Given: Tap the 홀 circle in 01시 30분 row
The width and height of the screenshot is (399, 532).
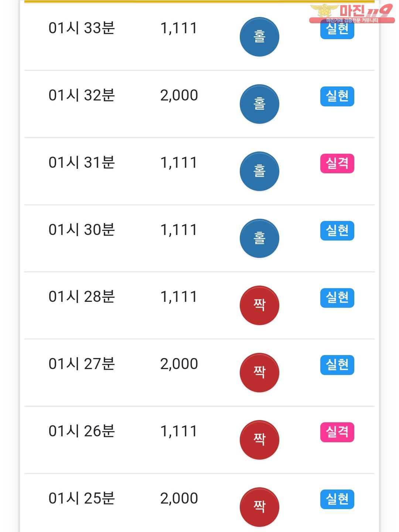Looking at the screenshot, I should click(259, 238).
